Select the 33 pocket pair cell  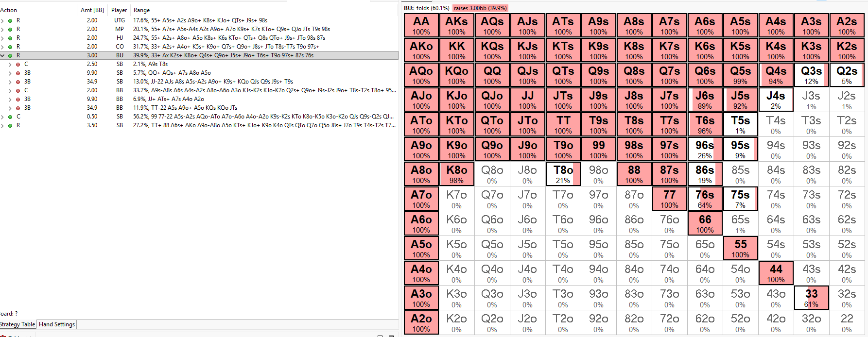[811, 298]
